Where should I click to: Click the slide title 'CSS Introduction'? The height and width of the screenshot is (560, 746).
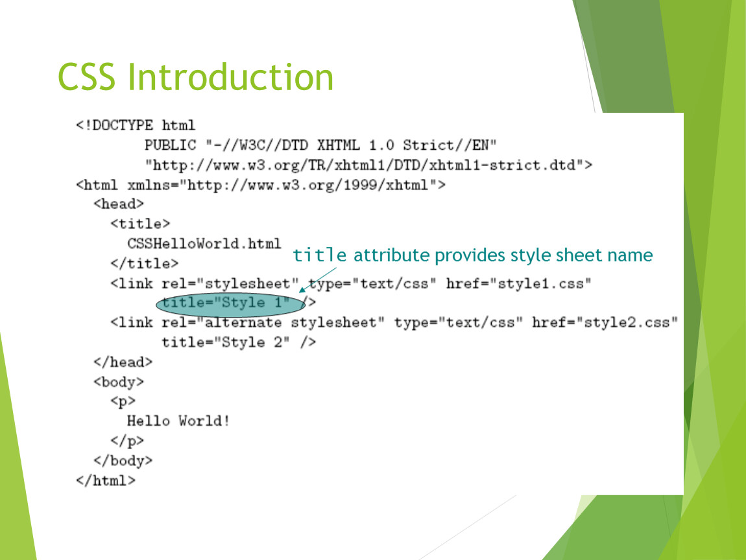click(x=195, y=77)
